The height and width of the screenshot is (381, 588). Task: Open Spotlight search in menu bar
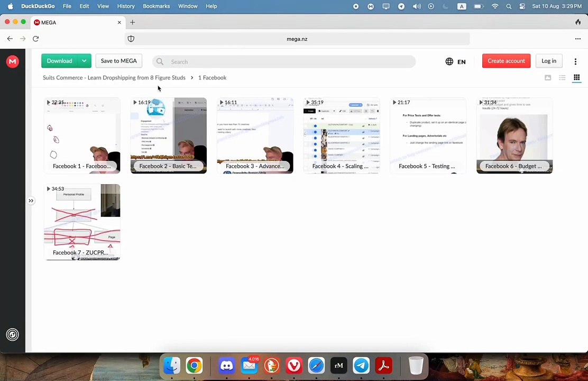[509, 6]
